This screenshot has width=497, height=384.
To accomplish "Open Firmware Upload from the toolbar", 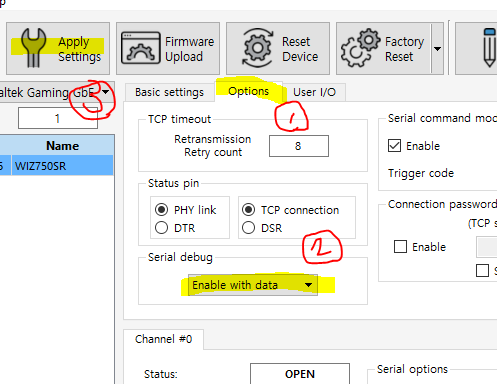I will click(168, 49).
